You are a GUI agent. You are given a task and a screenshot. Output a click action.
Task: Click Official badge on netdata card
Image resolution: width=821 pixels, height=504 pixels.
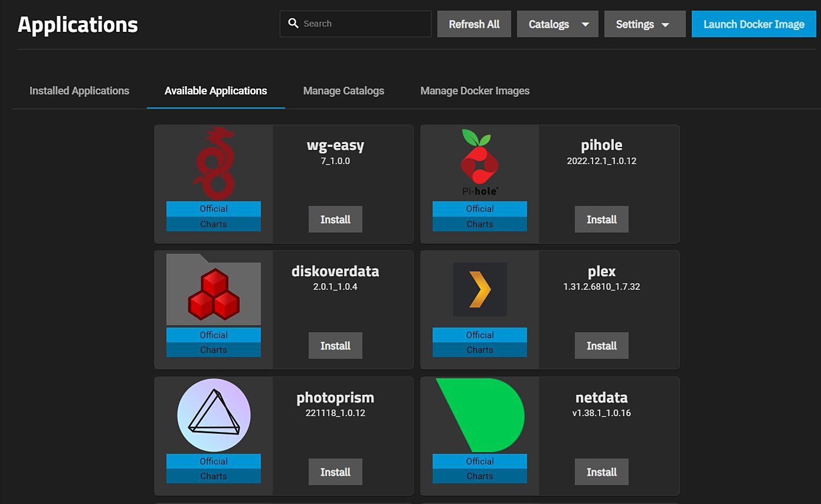click(480, 462)
